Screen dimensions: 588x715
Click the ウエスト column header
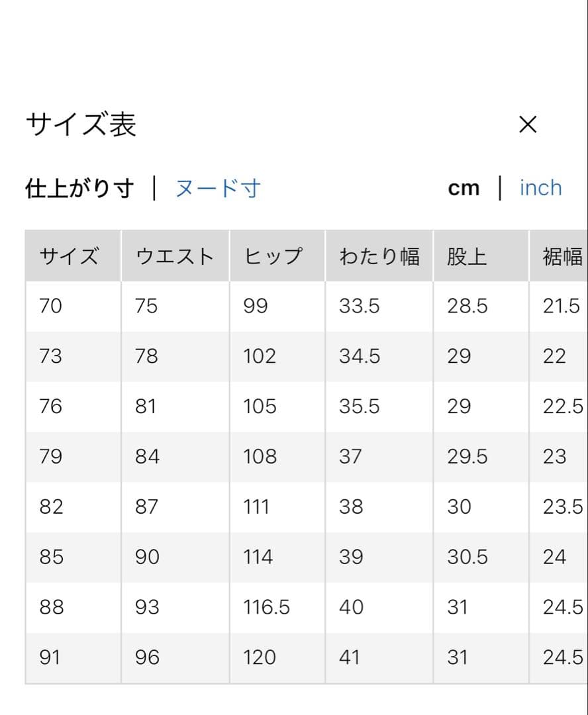[175, 256]
